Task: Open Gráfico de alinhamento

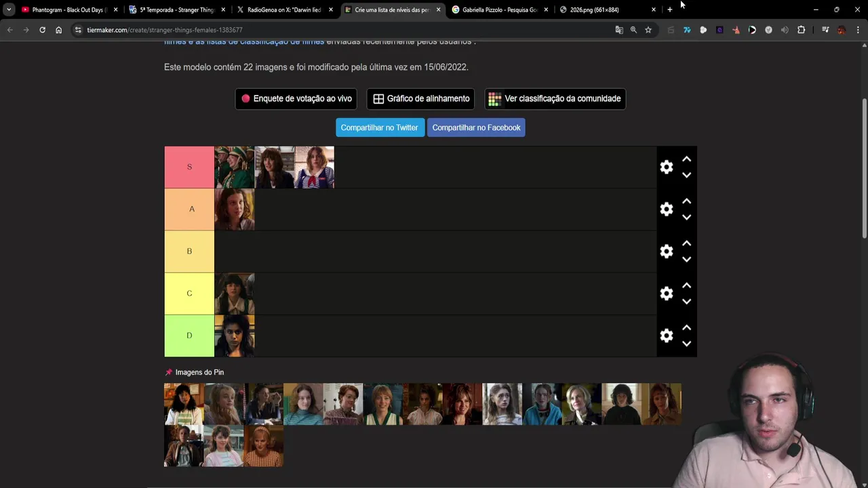Action: click(420, 98)
